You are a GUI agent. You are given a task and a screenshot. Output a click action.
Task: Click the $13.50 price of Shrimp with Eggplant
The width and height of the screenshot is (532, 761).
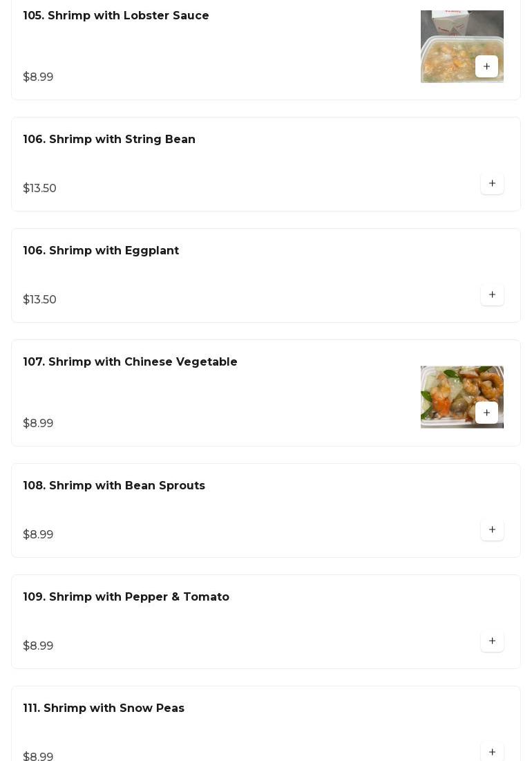(x=40, y=300)
